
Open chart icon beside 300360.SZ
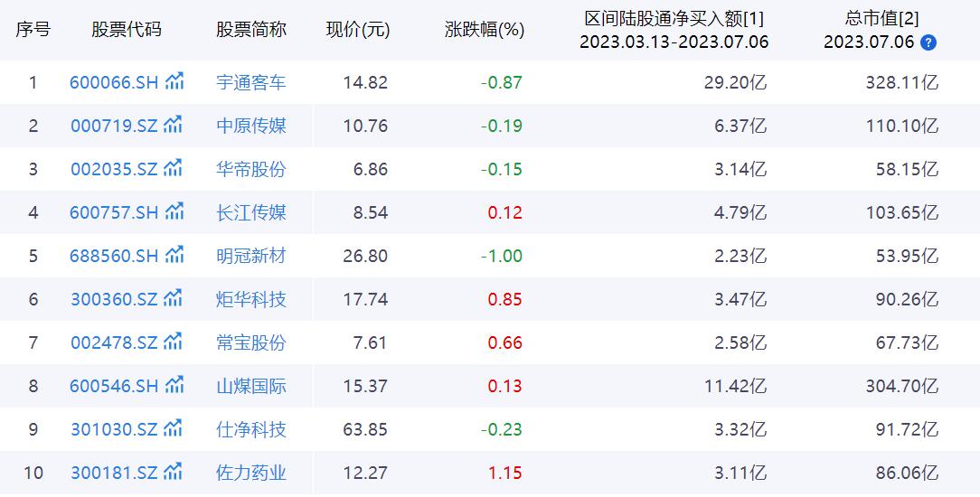coord(173,298)
